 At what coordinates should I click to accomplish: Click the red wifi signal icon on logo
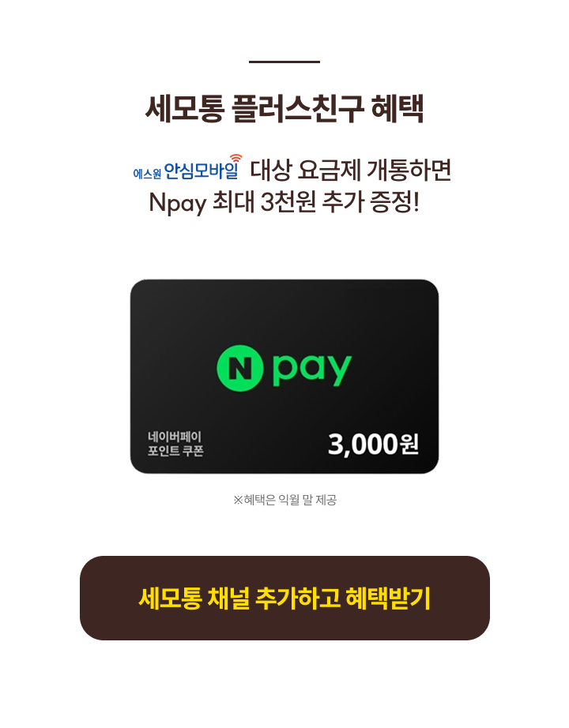tap(236, 159)
